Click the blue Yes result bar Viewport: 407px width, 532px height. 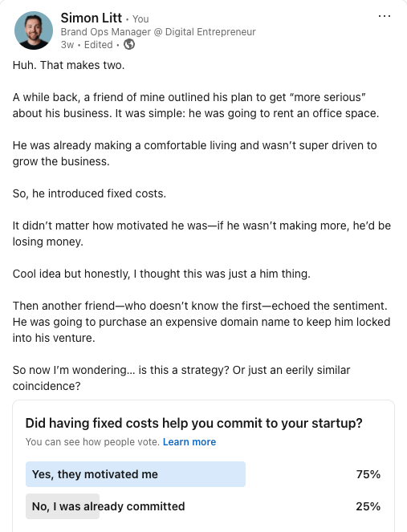pos(136,474)
